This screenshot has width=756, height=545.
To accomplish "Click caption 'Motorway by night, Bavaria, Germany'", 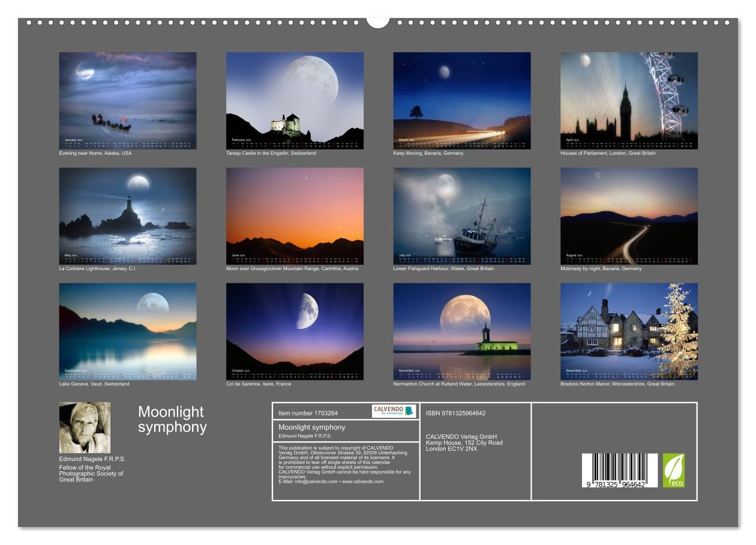I will [601, 268].
